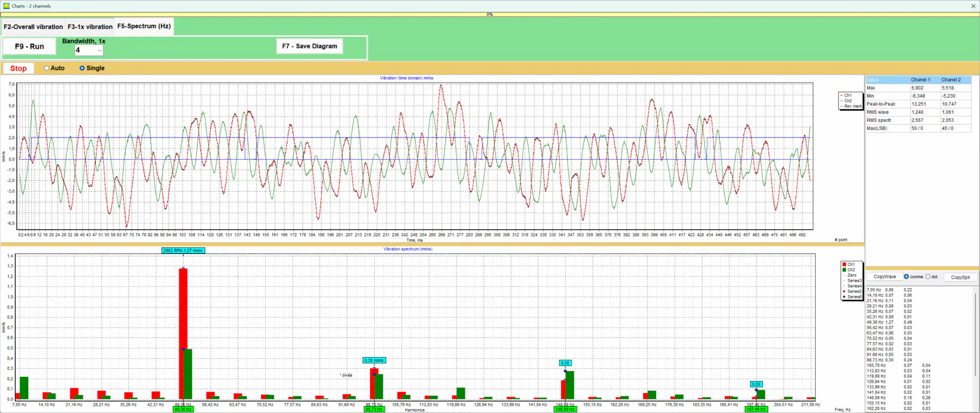Click the 0,30 mm/s harmonic label
Image resolution: width=980 pixels, height=413 pixels.
(374, 361)
